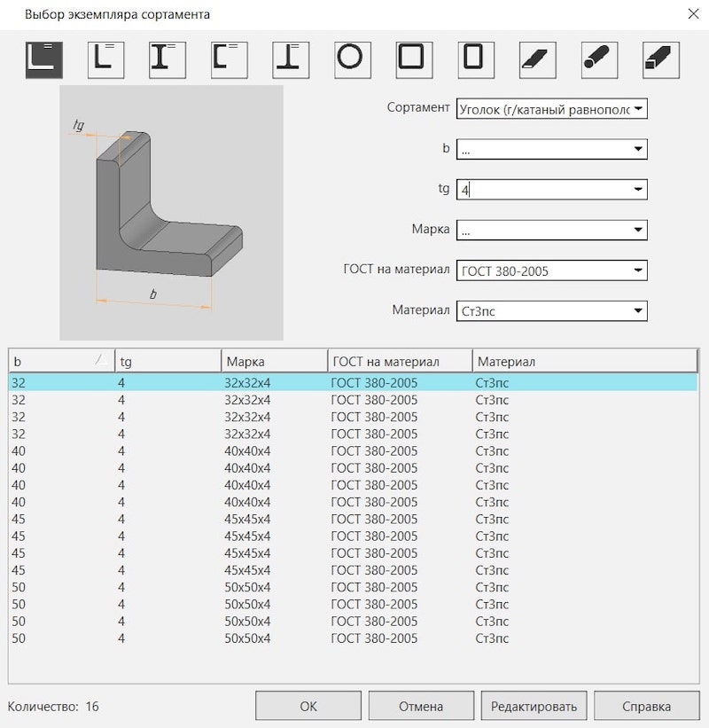
Task: Expand the b dimension dropdown
Action: [x=638, y=149]
